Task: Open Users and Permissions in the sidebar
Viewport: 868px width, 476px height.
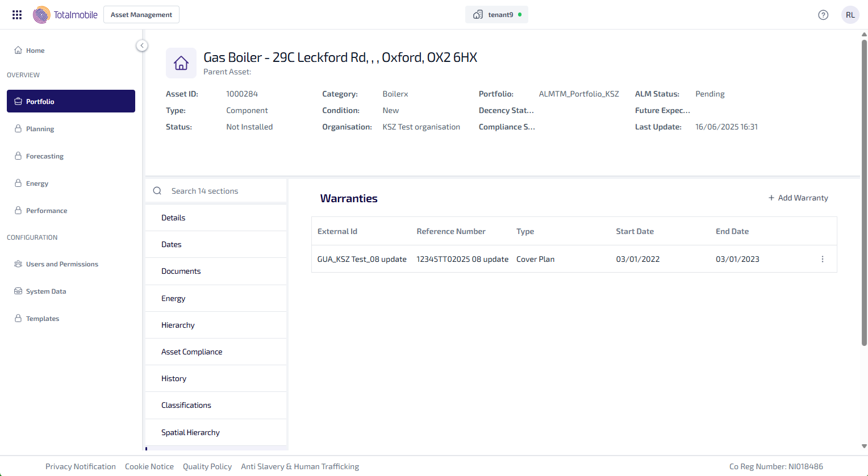Action: (x=62, y=264)
